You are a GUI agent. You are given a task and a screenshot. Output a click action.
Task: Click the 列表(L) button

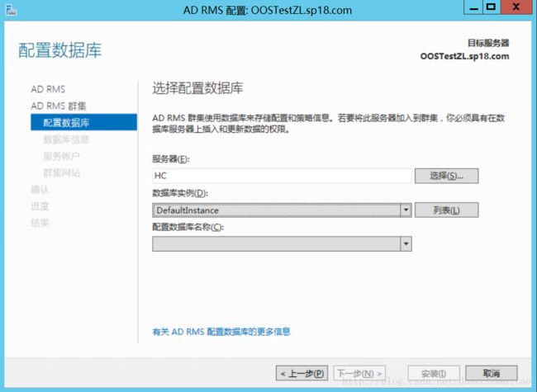(447, 210)
